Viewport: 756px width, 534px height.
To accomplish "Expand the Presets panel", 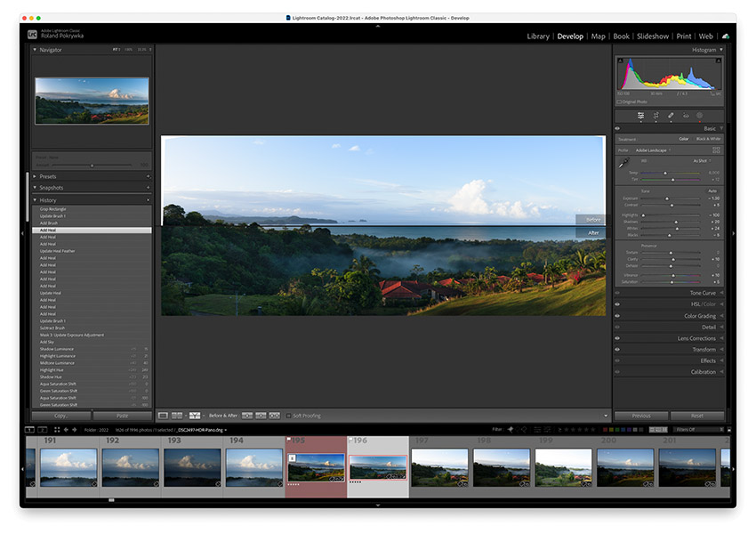I will [x=48, y=176].
